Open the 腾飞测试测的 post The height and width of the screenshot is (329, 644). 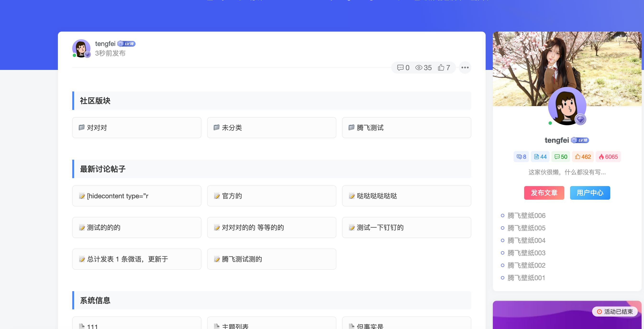[272, 259]
